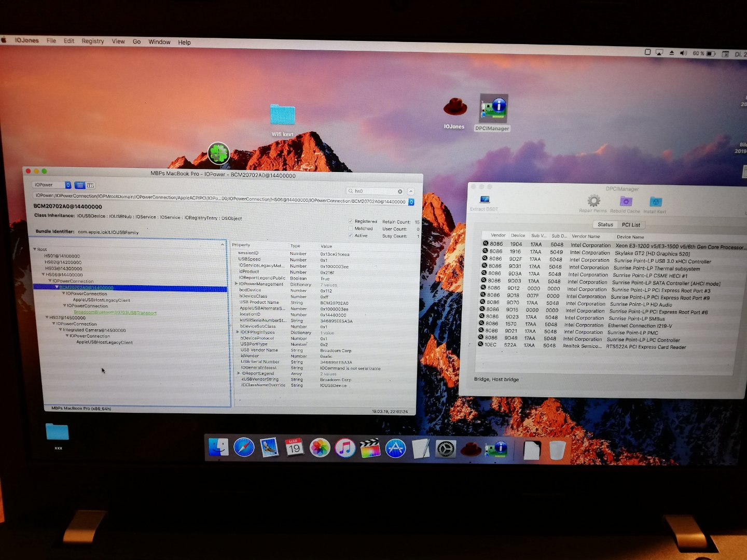The image size is (747, 560).
Task: Collapse the Root tree node
Action: coord(35,249)
